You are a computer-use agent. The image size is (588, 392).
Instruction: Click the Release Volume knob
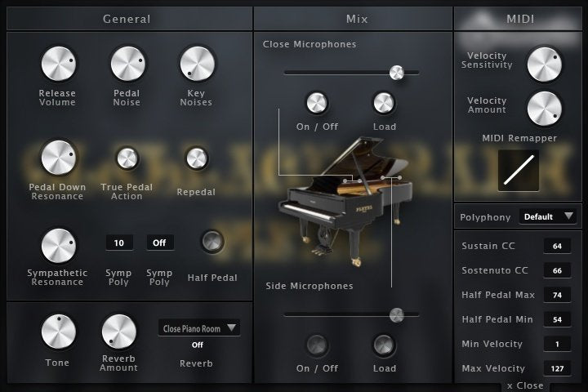click(x=57, y=65)
